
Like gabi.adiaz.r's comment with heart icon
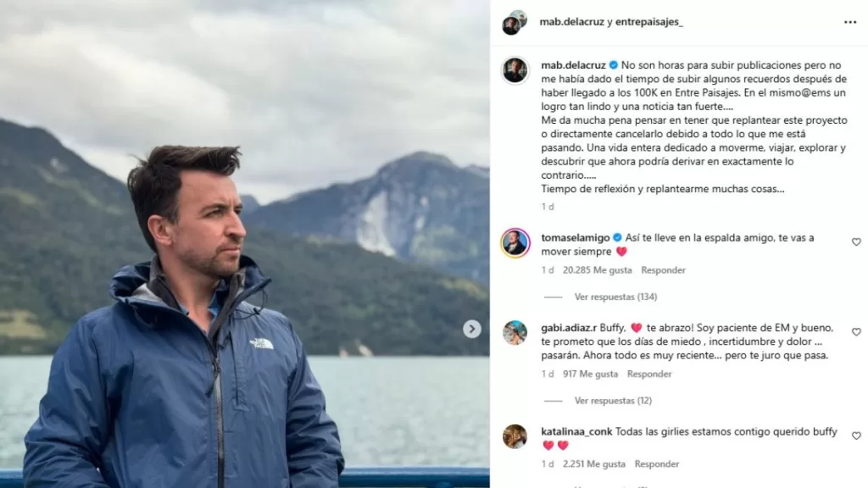(856, 332)
